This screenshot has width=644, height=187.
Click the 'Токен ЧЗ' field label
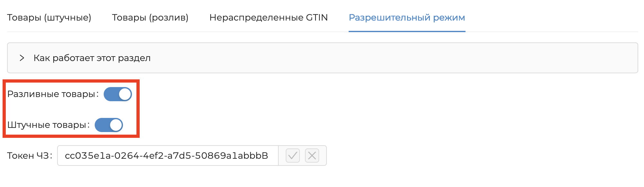28,156
